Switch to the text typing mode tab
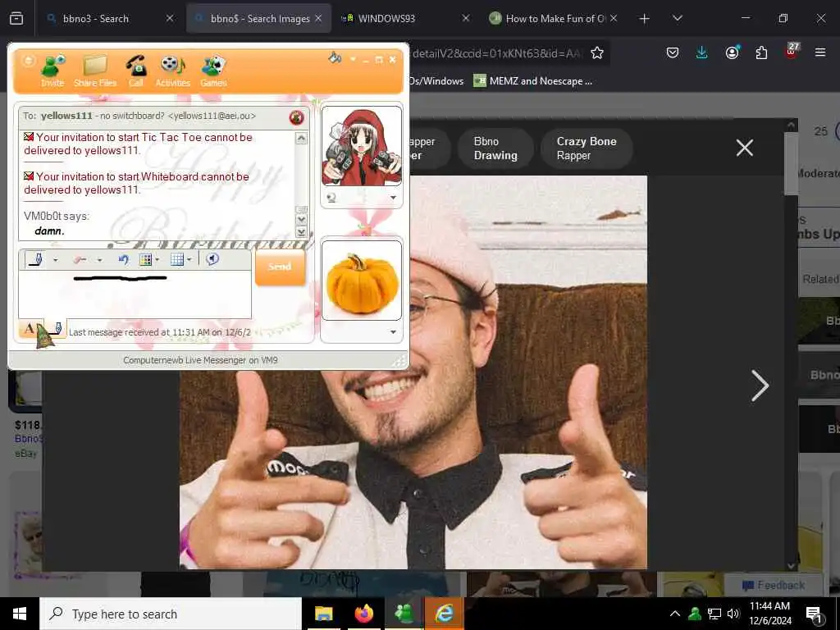The width and height of the screenshot is (840, 630). [29, 328]
